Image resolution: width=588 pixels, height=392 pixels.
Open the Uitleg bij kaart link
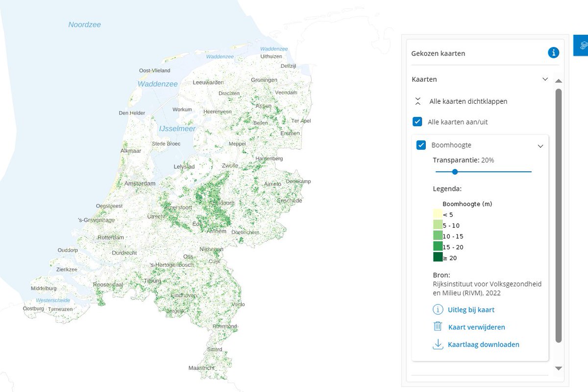pos(471,309)
